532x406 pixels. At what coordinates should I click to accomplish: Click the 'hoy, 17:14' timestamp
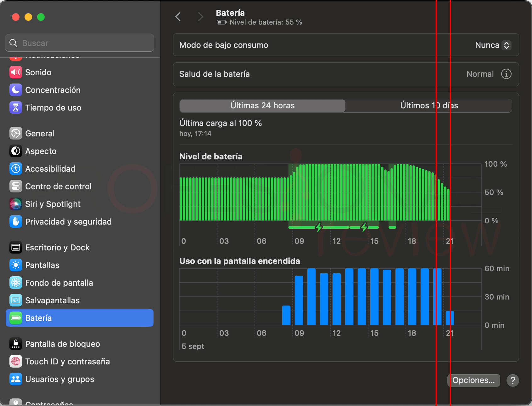pyautogui.click(x=195, y=134)
